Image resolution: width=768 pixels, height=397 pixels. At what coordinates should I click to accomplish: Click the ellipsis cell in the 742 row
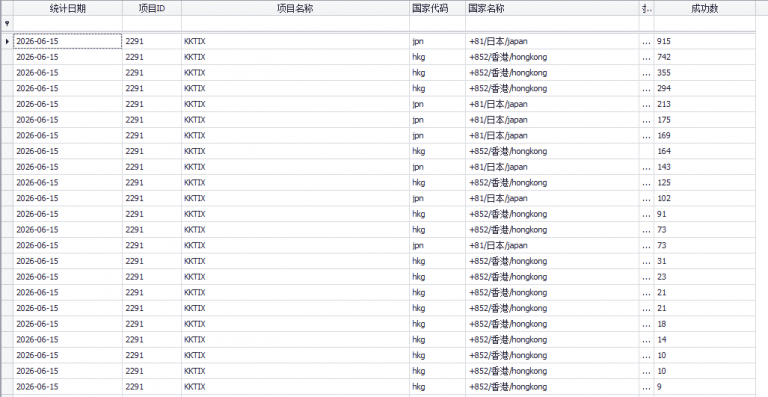point(647,57)
